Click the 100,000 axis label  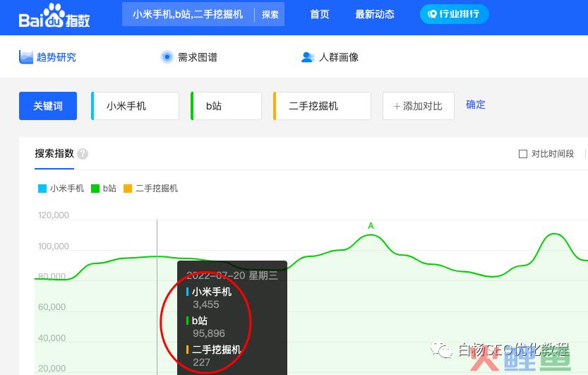[x=54, y=246]
